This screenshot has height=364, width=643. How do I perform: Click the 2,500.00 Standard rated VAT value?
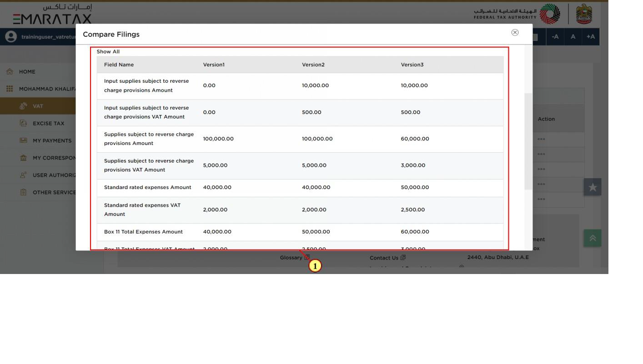pyautogui.click(x=413, y=209)
